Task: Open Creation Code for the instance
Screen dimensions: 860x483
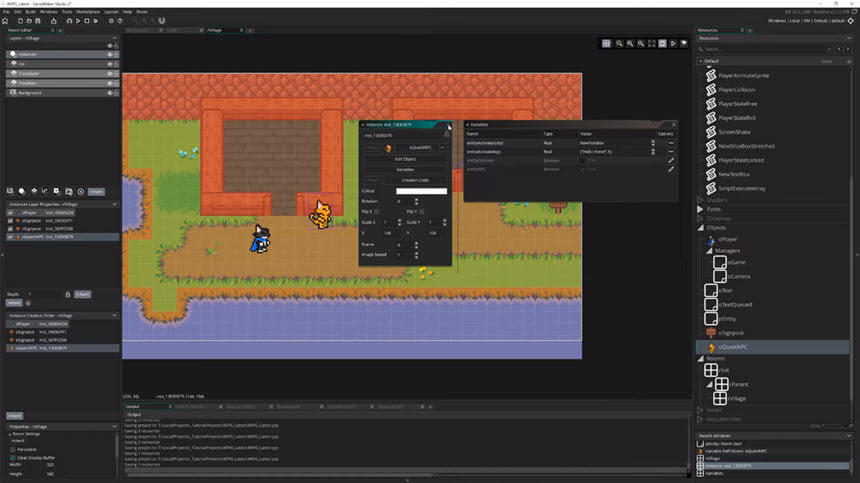Action: [x=415, y=180]
